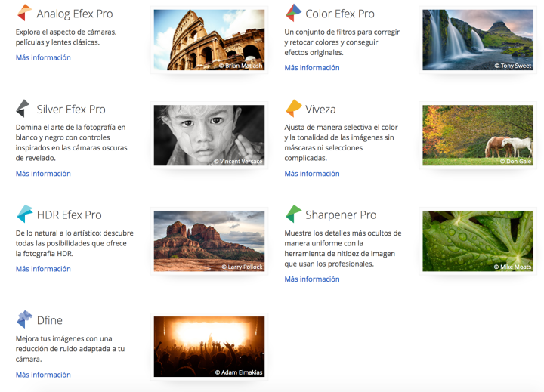This screenshot has height=392, width=544.
Task: Click the red rocks photo by Larry Pollock
Action: (x=209, y=241)
